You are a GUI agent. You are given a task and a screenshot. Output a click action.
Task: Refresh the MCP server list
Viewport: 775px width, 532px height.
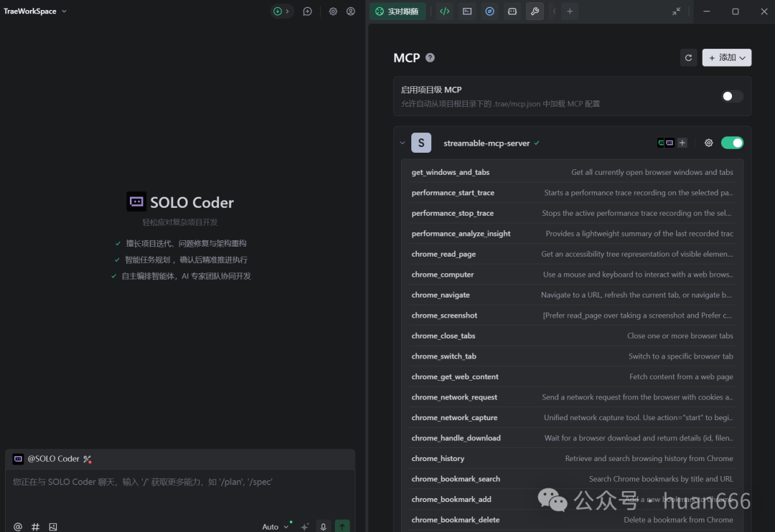pyautogui.click(x=688, y=58)
